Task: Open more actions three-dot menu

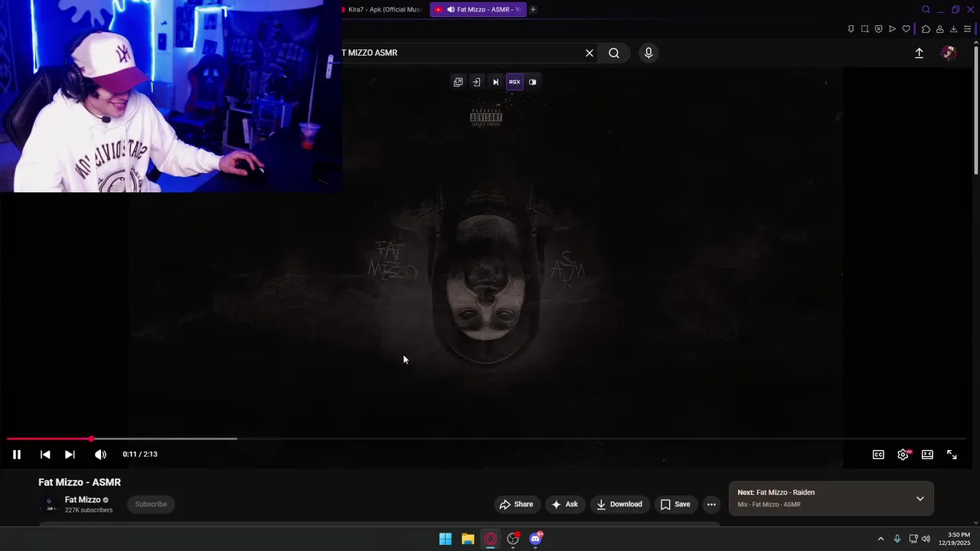Action: tap(711, 504)
